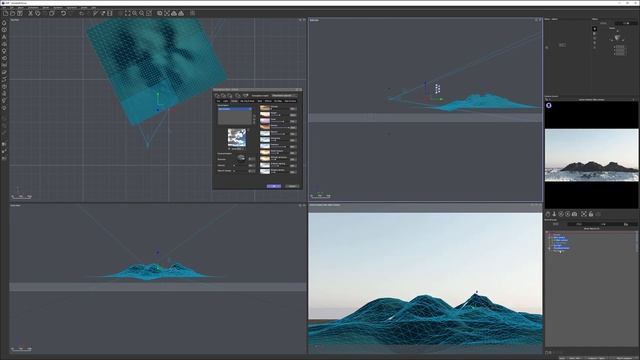Screen dimensions: 640x360
Task: Click the letter A text tool in left toolbar
Action: pos(4,37)
